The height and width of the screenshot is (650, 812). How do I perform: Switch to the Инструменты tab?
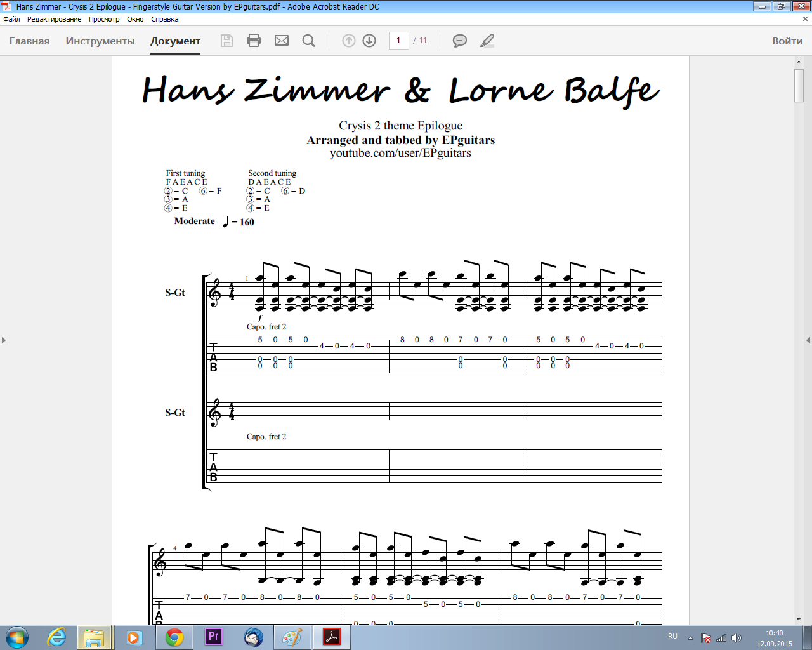click(x=100, y=41)
